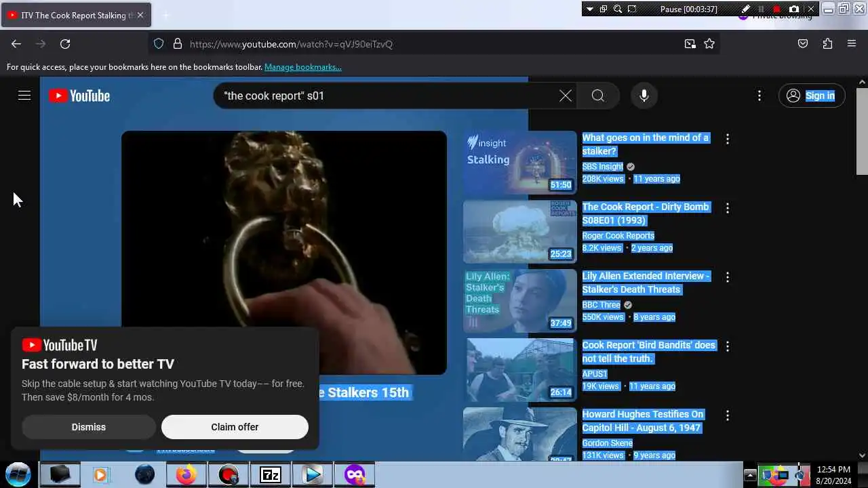
Task: Open Windows Start menu
Action: (18, 474)
